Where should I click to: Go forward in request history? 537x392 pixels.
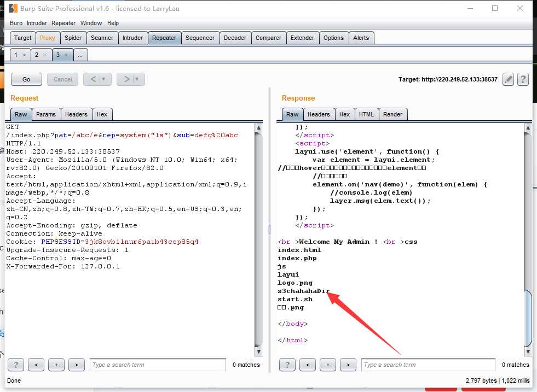coord(126,79)
